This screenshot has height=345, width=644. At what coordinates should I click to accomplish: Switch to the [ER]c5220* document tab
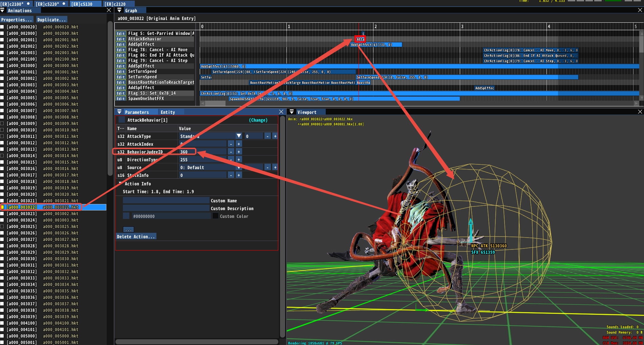pos(51,4)
